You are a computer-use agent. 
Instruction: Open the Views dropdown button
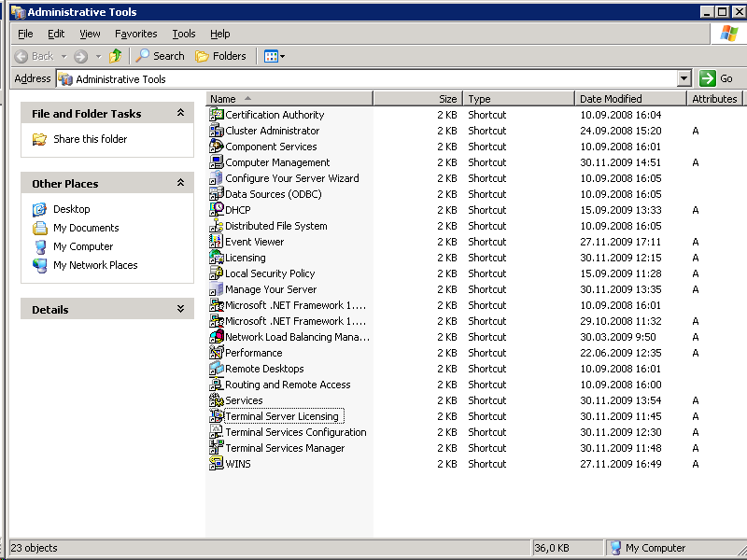[x=275, y=56]
